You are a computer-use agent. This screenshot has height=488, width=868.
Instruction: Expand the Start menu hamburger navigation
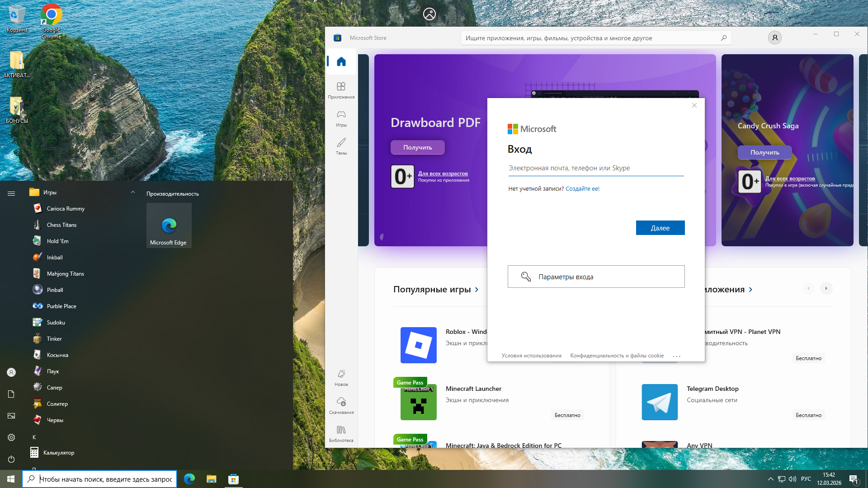point(11,193)
